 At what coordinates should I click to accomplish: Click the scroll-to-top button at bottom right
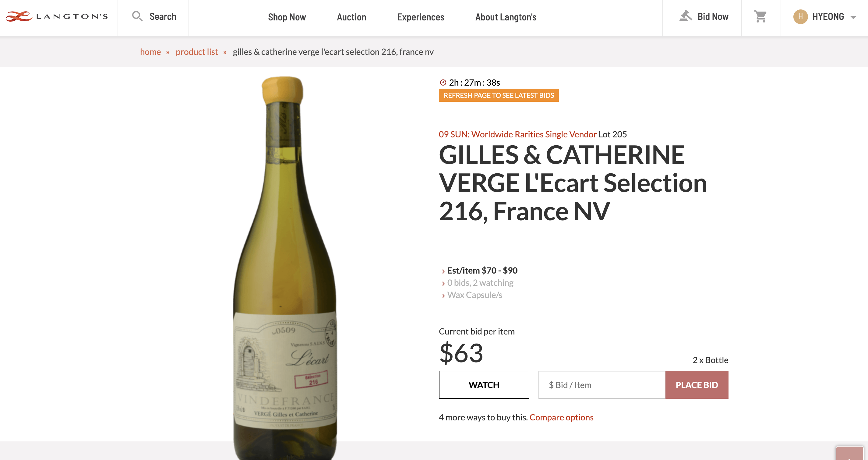tap(849, 453)
